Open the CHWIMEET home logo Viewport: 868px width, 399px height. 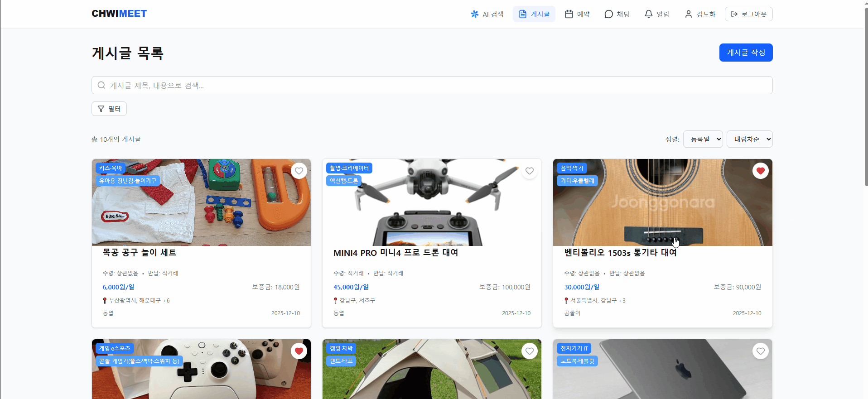[119, 14]
